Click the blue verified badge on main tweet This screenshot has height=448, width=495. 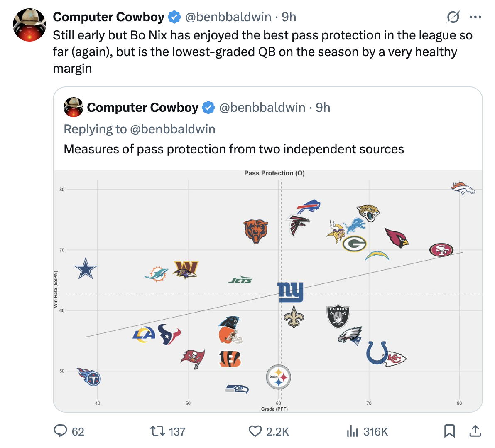(174, 17)
